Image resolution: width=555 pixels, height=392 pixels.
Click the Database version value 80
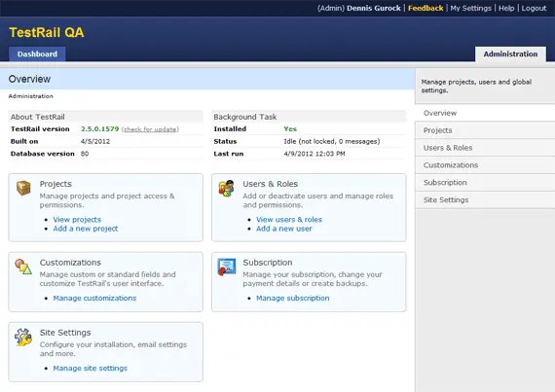(85, 154)
